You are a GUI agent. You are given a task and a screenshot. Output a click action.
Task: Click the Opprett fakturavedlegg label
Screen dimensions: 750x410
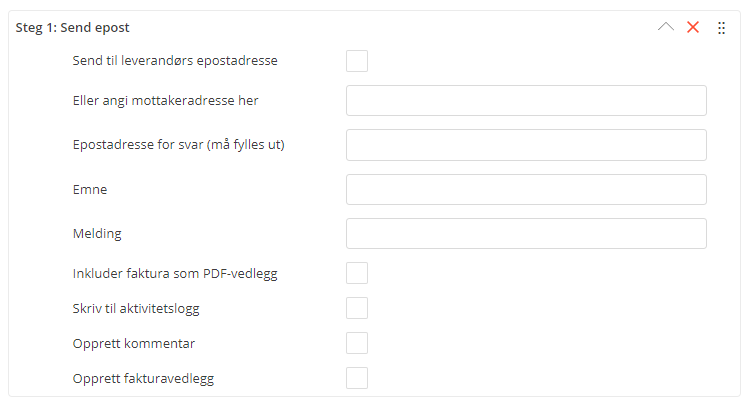(x=143, y=379)
